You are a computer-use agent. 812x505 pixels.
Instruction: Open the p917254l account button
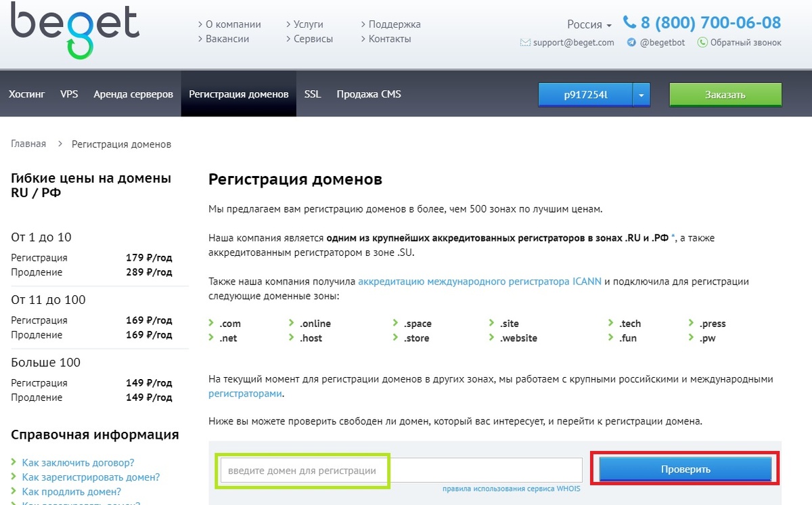click(586, 95)
